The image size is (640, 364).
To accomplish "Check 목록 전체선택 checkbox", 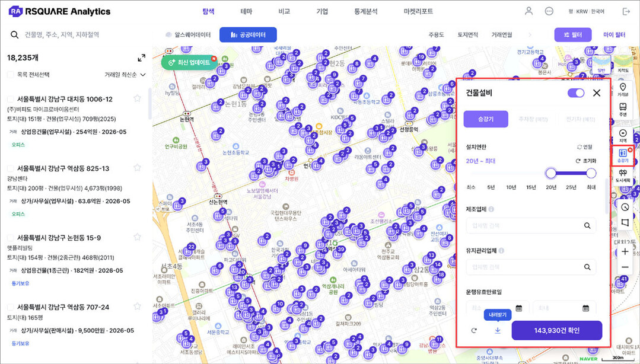I will click(x=11, y=75).
